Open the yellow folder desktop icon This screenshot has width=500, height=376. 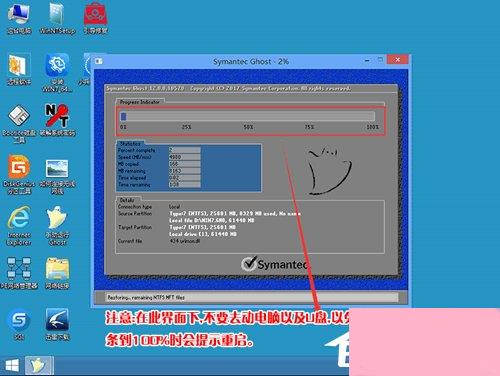[57, 273]
